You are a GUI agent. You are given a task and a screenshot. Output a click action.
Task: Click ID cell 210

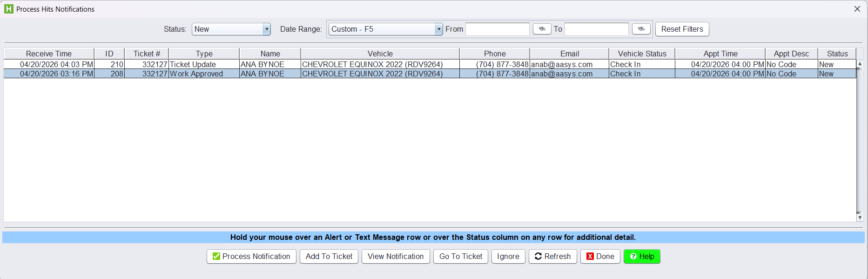click(109, 64)
